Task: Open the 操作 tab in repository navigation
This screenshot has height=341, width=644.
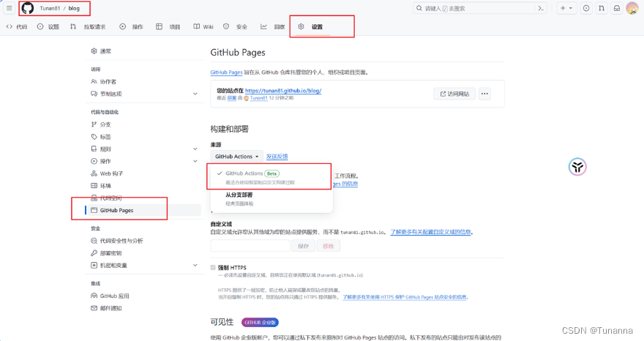Action: [x=132, y=26]
